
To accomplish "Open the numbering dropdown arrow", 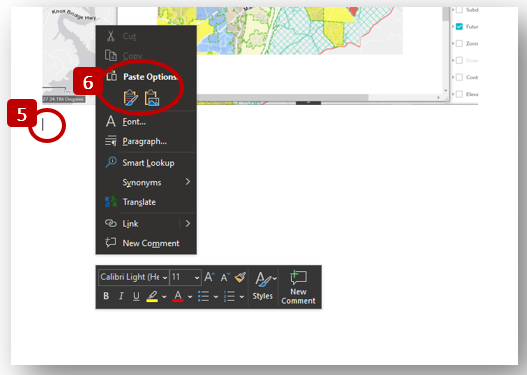I will (242, 297).
